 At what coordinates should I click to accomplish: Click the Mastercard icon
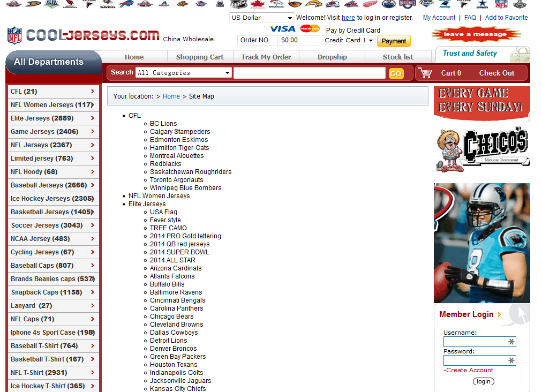click(310, 29)
